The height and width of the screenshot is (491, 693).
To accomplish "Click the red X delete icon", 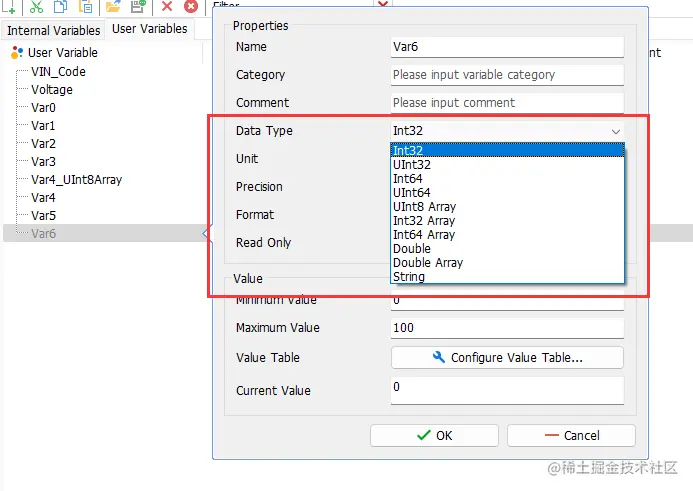I will click(167, 6).
